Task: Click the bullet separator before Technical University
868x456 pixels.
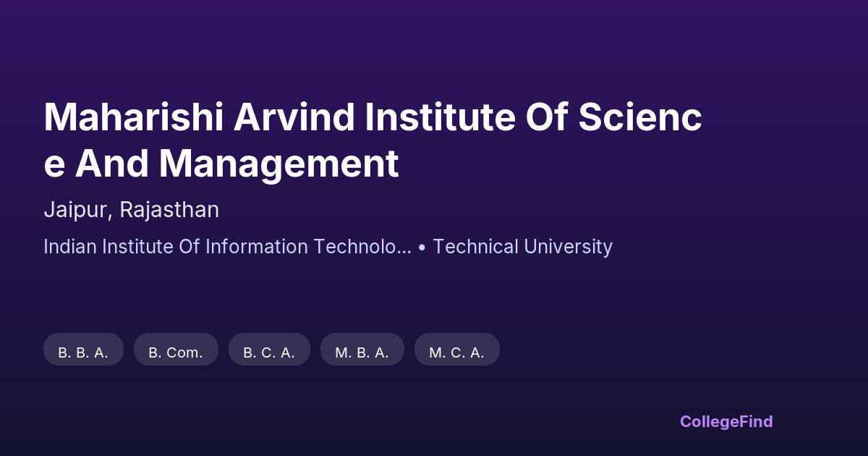Action: 422,248
